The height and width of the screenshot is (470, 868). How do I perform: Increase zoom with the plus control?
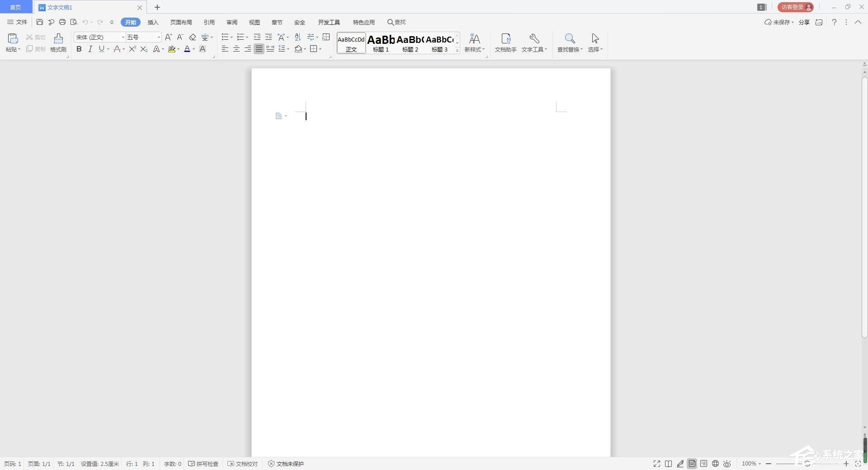point(846,464)
